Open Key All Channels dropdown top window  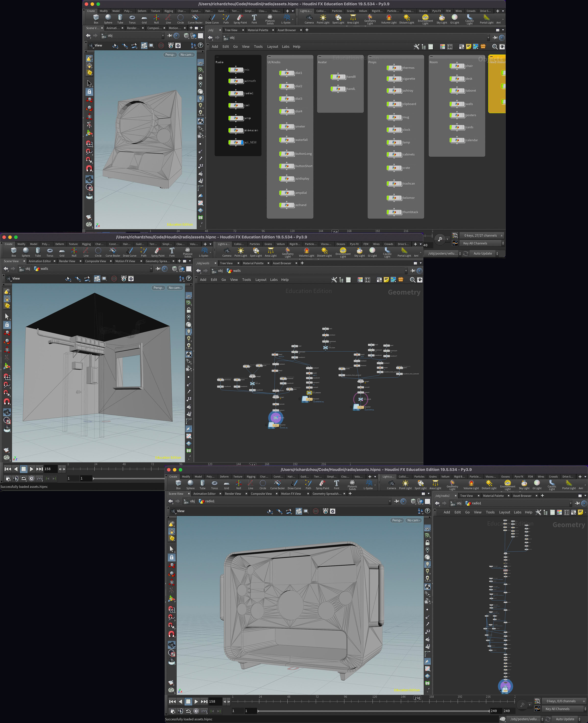[482, 243]
